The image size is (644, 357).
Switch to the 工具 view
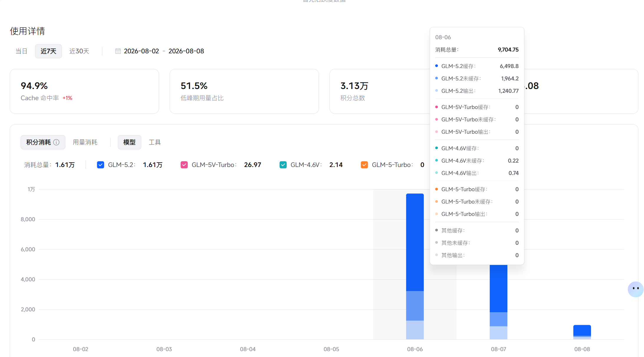coord(155,142)
